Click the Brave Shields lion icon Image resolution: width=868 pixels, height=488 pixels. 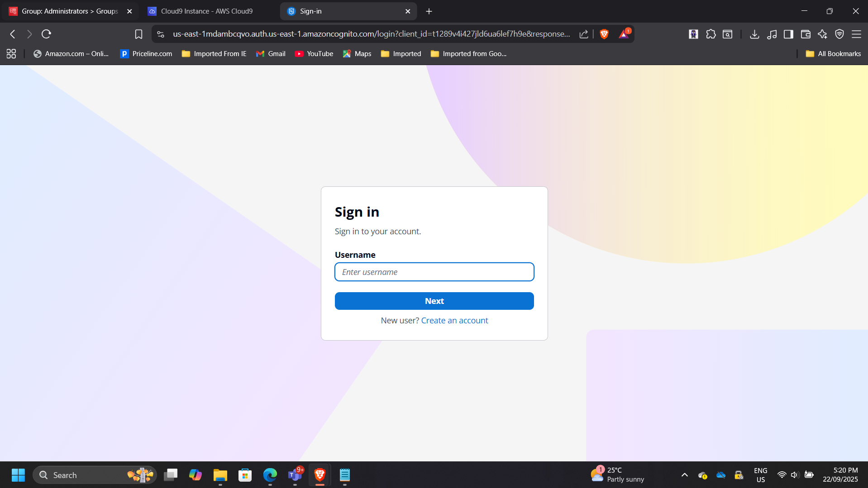(604, 34)
